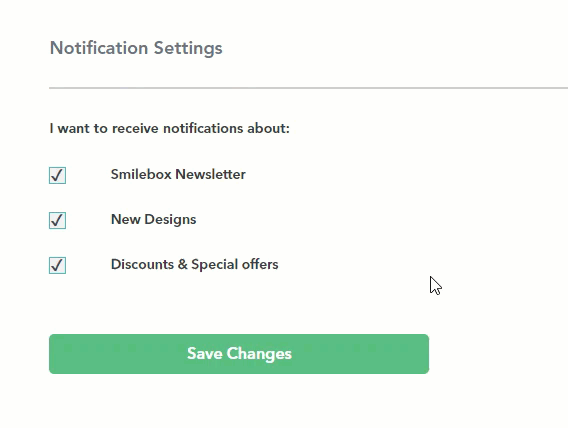Toggle the checkmark beside Discounts & Special offers

click(x=57, y=265)
